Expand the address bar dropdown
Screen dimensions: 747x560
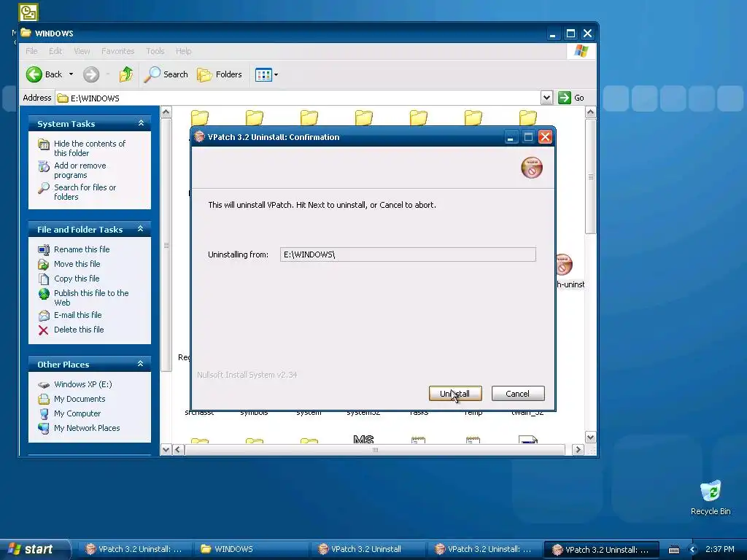(x=546, y=98)
